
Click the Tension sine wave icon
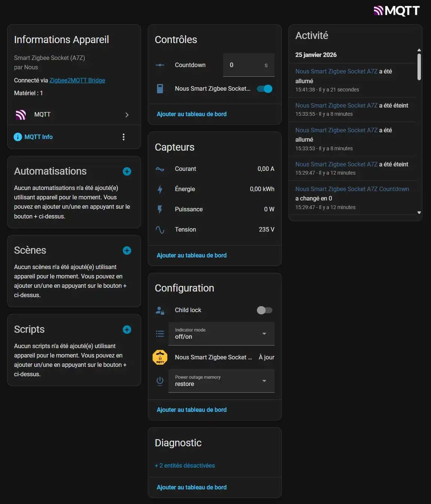(x=160, y=230)
